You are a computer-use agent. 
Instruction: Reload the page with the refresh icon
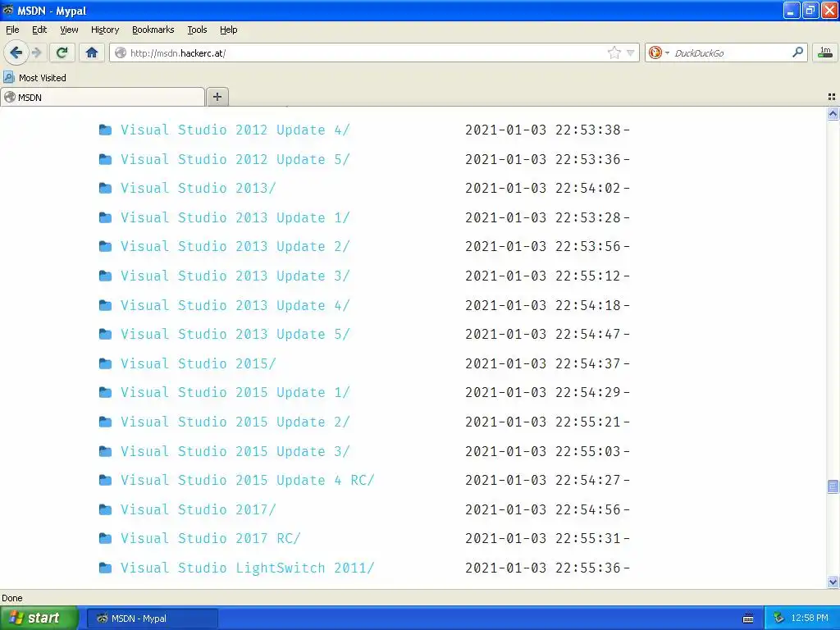(62, 52)
